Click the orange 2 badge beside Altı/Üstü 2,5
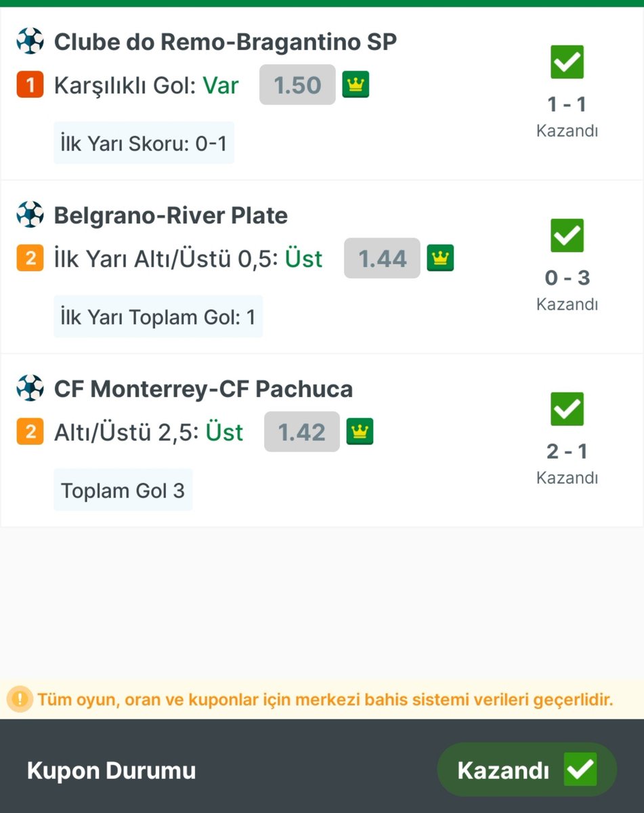Viewport: 644px width, 813px height. [x=30, y=432]
